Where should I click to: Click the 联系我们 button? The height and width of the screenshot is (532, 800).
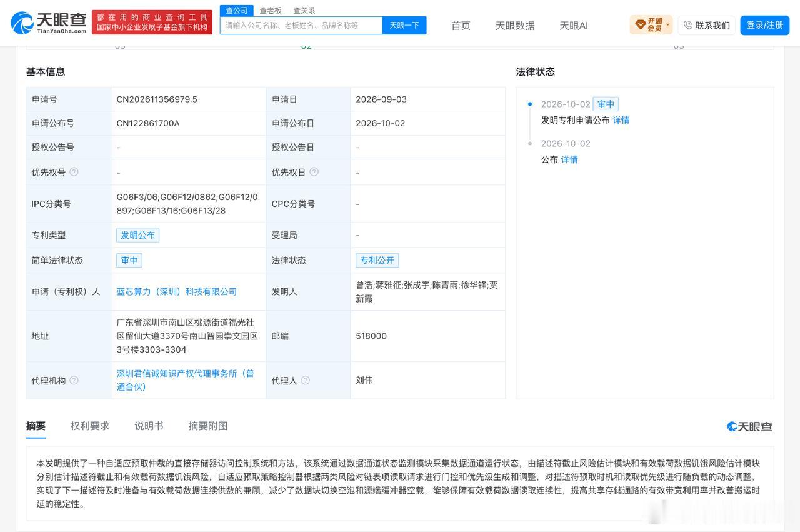[706, 25]
